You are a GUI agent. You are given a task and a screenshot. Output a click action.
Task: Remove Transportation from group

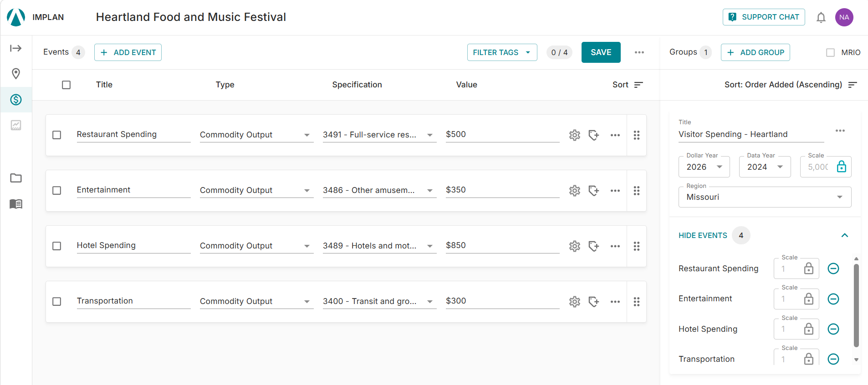833,359
